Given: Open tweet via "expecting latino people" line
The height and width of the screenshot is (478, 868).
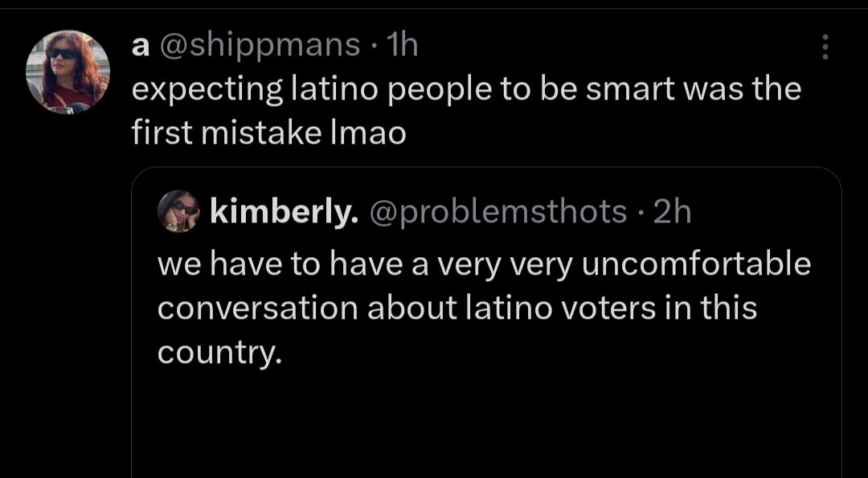Looking at the screenshot, I should pyautogui.click(x=466, y=89).
